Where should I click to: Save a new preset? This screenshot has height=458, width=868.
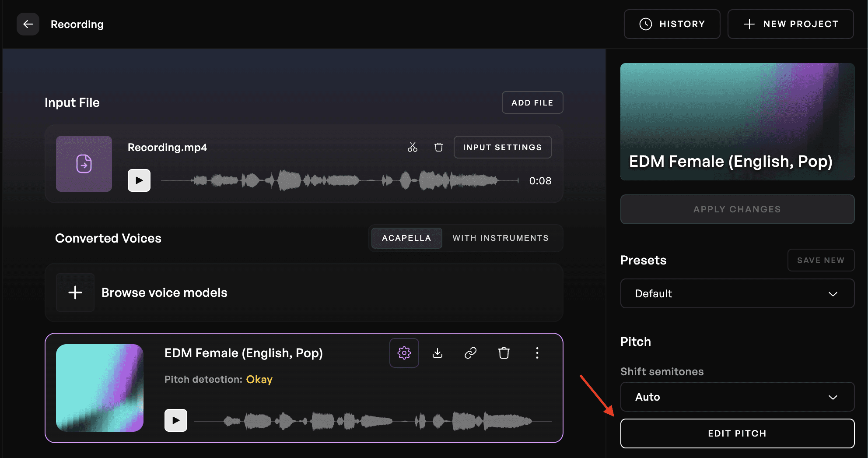pyautogui.click(x=821, y=260)
